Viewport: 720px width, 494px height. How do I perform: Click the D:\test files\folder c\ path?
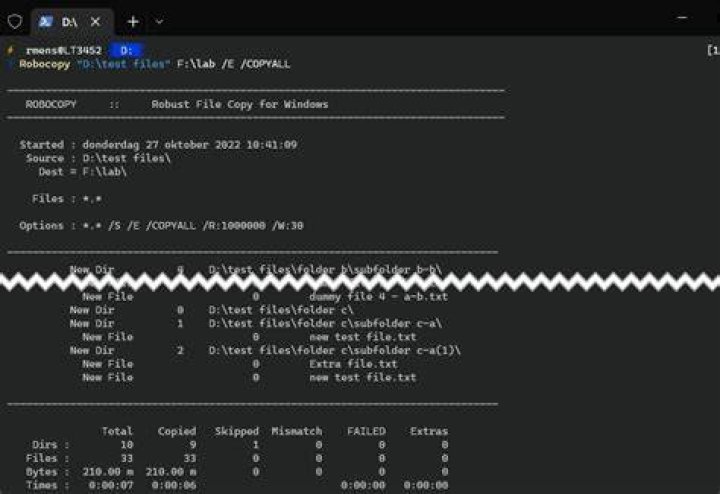tap(281, 310)
